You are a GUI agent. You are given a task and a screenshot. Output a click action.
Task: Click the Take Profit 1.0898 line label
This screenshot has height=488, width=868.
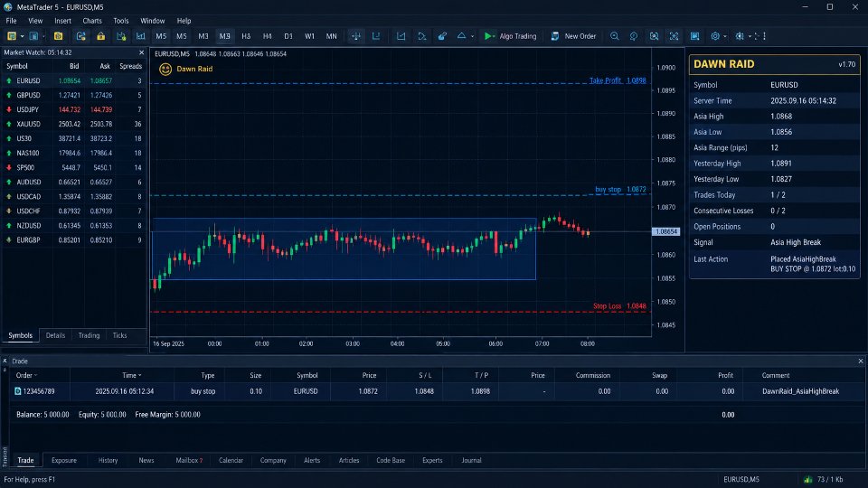tap(618, 80)
